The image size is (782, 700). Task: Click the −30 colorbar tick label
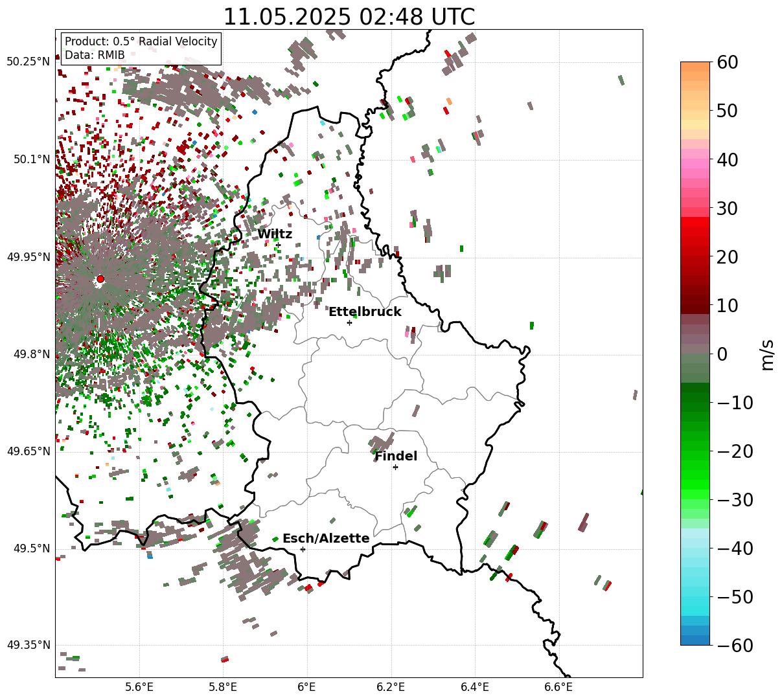735,499
